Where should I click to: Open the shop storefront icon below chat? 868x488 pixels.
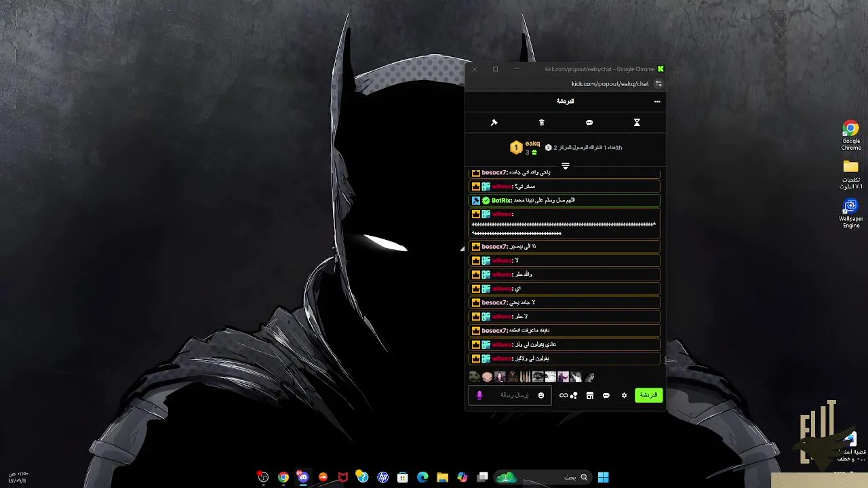coord(590,396)
